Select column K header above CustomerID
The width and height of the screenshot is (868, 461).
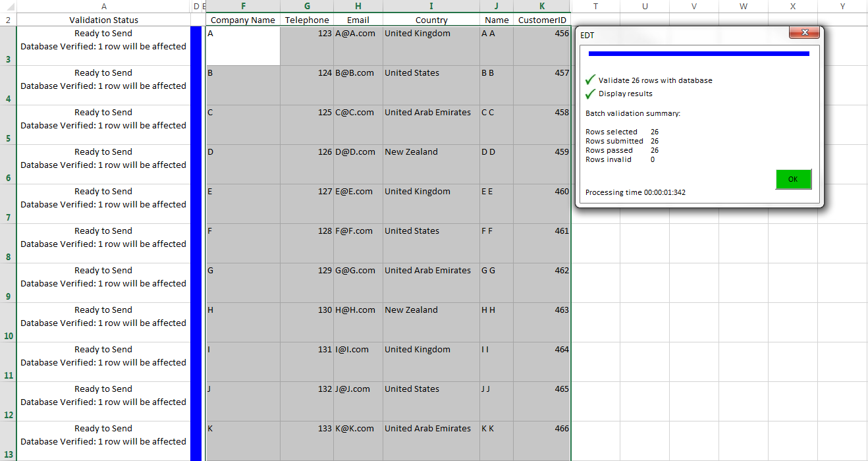tap(542, 6)
